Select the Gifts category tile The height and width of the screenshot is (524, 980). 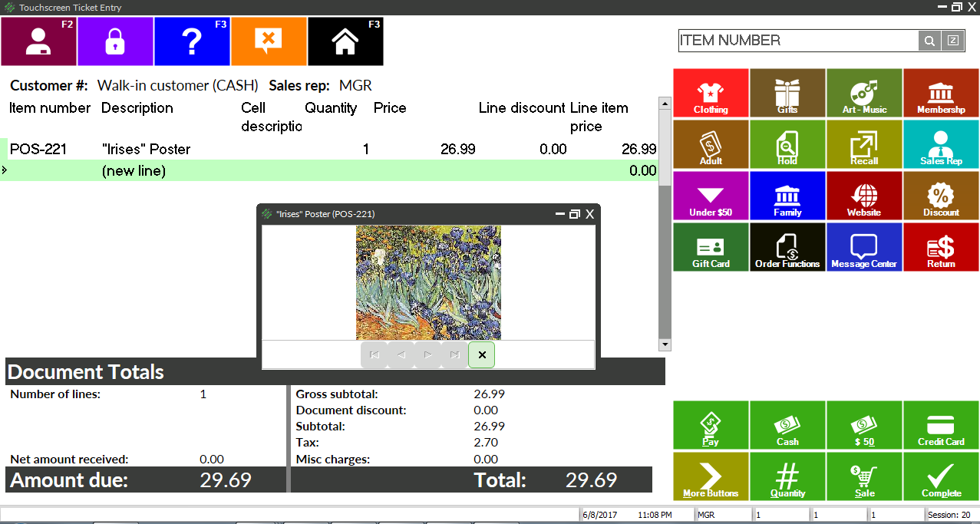tap(787, 94)
